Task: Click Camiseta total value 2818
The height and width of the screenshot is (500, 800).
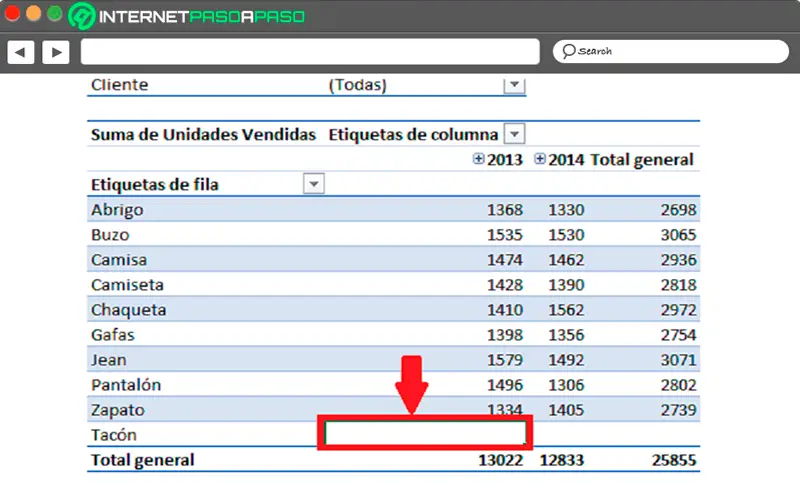Action: click(x=678, y=285)
